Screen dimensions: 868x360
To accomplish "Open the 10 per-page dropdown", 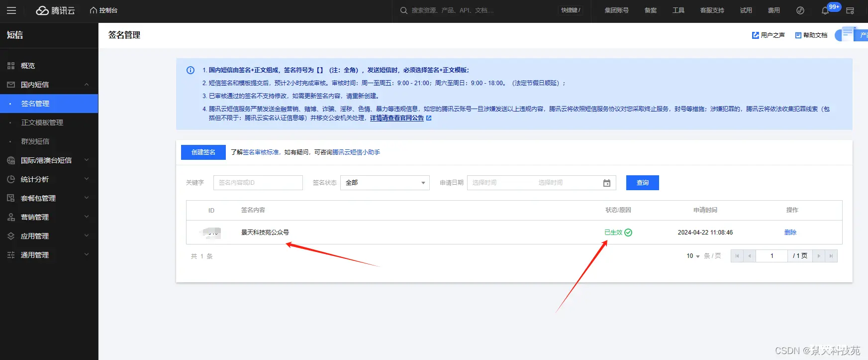I will click(x=693, y=256).
